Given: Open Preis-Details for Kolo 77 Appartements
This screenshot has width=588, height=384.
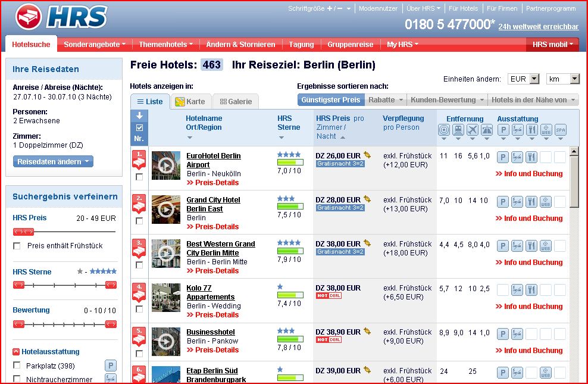Looking at the screenshot, I should pos(212,315).
